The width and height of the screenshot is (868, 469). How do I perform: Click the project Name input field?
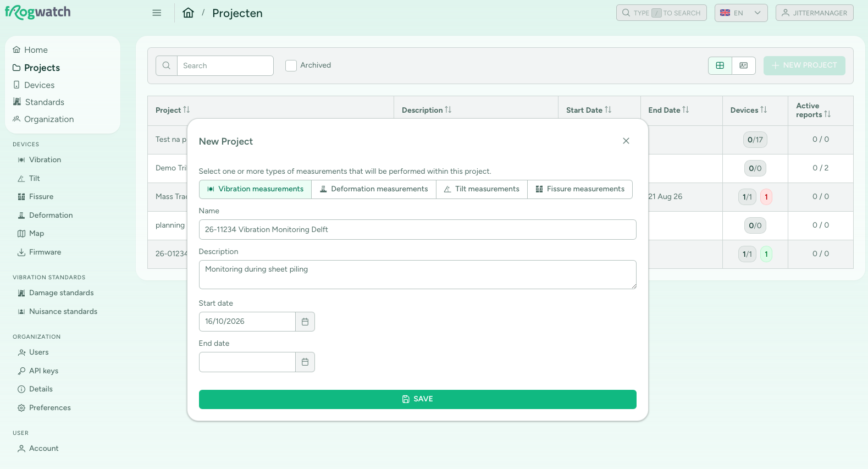[x=418, y=230]
